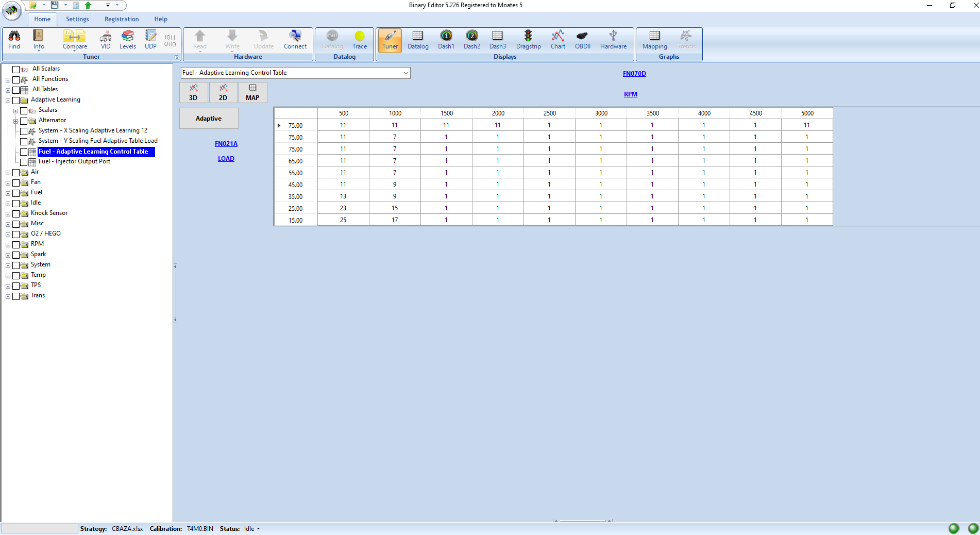Open the table selection dropdown
Screen dimensions: 980x535
click(x=405, y=73)
